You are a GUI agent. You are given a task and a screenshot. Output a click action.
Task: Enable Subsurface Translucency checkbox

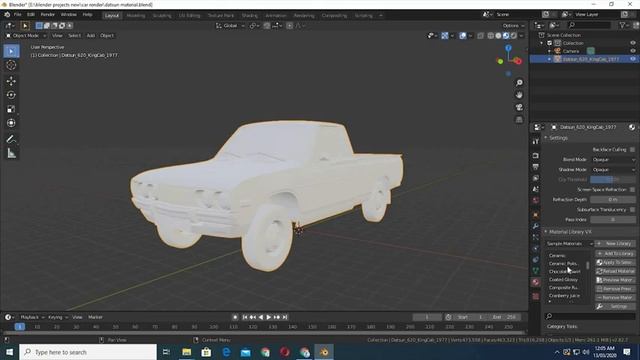coord(632,209)
